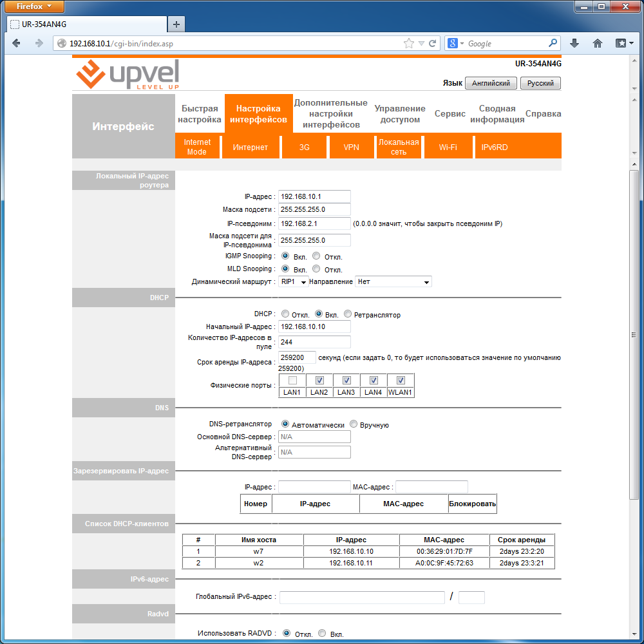Select the IPv6RD sub-tab

[x=495, y=147]
